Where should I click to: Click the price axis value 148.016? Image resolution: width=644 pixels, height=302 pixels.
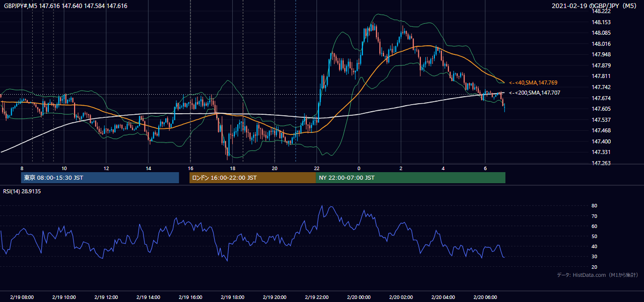pyautogui.click(x=601, y=44)
